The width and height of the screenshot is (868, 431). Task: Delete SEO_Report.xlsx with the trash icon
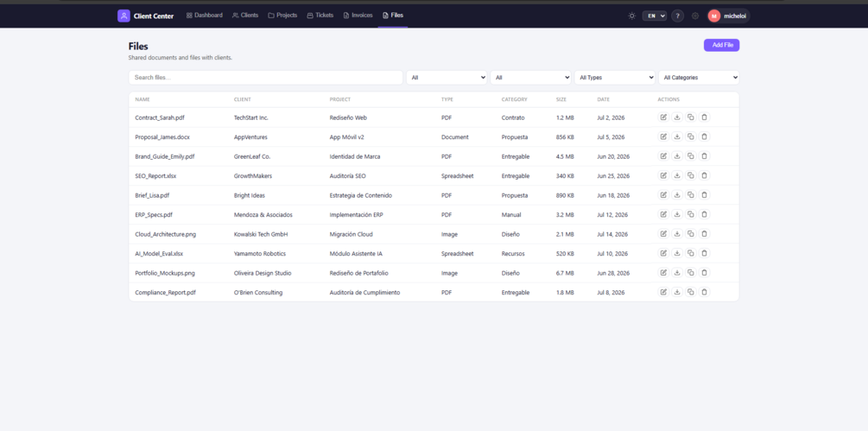pos(704,175)
